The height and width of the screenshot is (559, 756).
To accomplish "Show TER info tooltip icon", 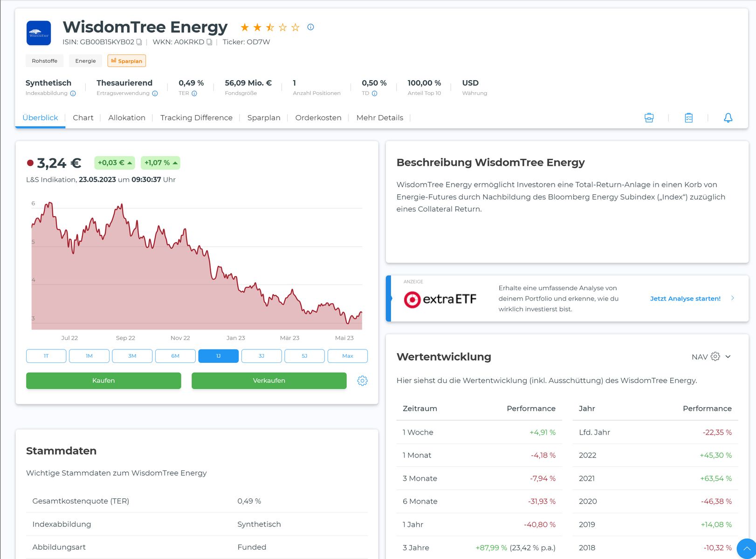I will [194, 94].
